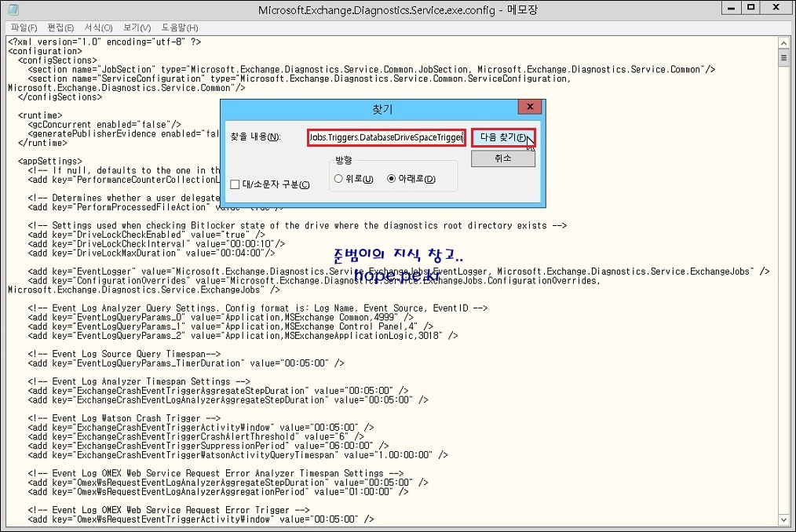Open the 서식(O) menu

pyautogui.click(x=98, y=27)
